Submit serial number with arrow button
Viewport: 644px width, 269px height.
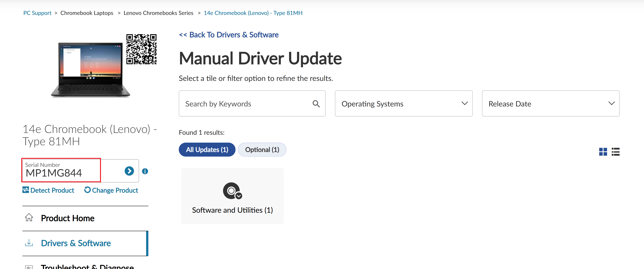tap(129, 171)
